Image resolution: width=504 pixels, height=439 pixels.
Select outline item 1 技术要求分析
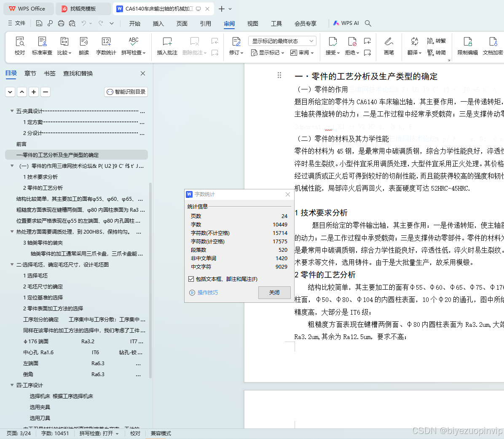coord(40,177)
